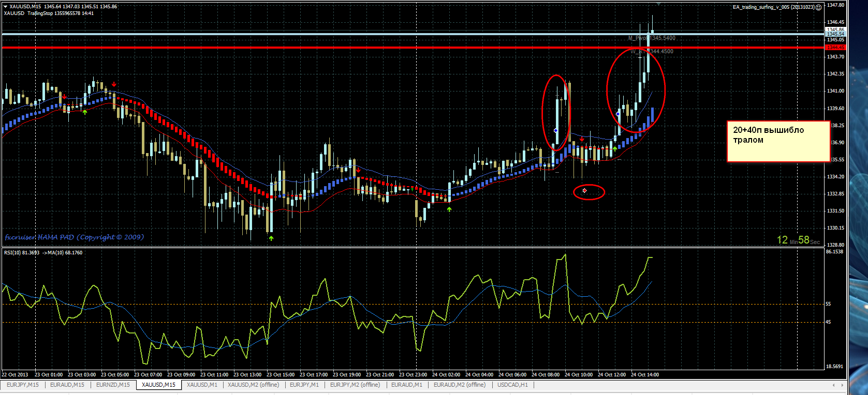Click the 86.1538 RSI scale maximum
This screenshot has width=868, height=395.
pyautogui.click(x=834, y=252)
